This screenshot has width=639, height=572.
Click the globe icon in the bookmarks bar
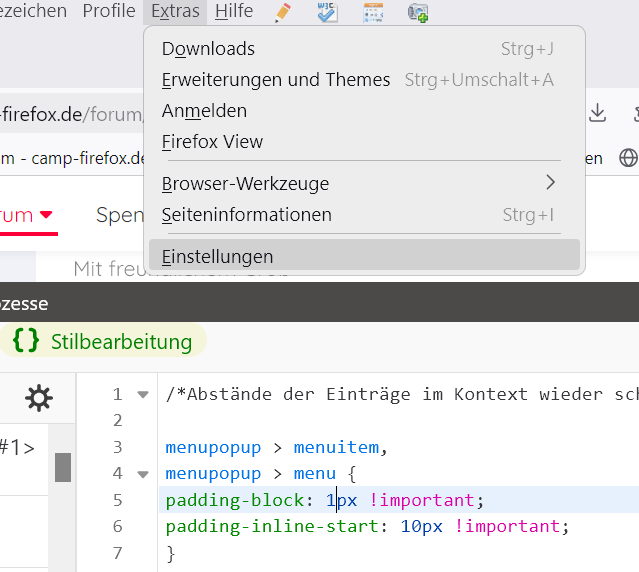pyautogui.click(x=628, y=157)
